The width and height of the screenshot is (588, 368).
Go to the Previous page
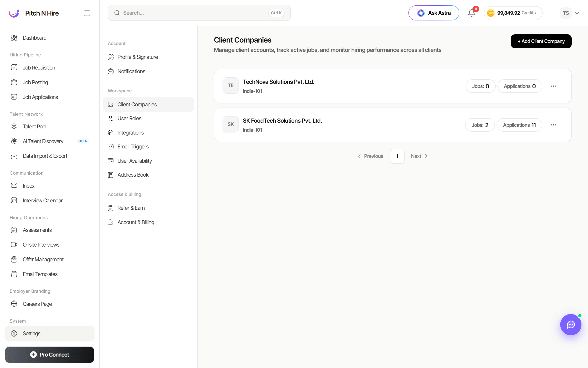(x=371, y=156)
